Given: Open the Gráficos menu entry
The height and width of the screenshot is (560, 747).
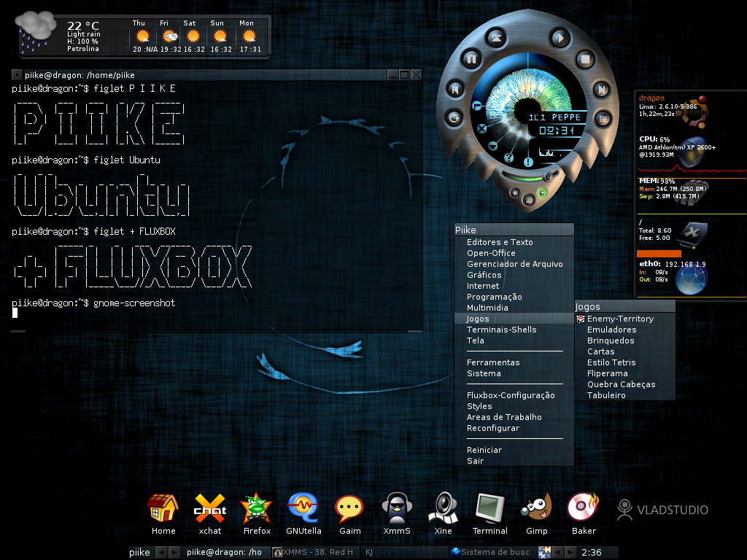Looking at the screenshot, I should click(x=514, y=275).
